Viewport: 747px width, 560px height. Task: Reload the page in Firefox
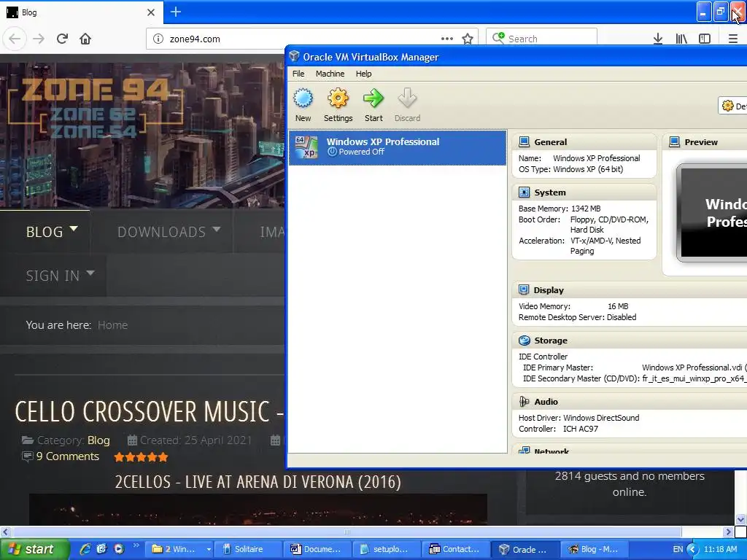point(62,39)
